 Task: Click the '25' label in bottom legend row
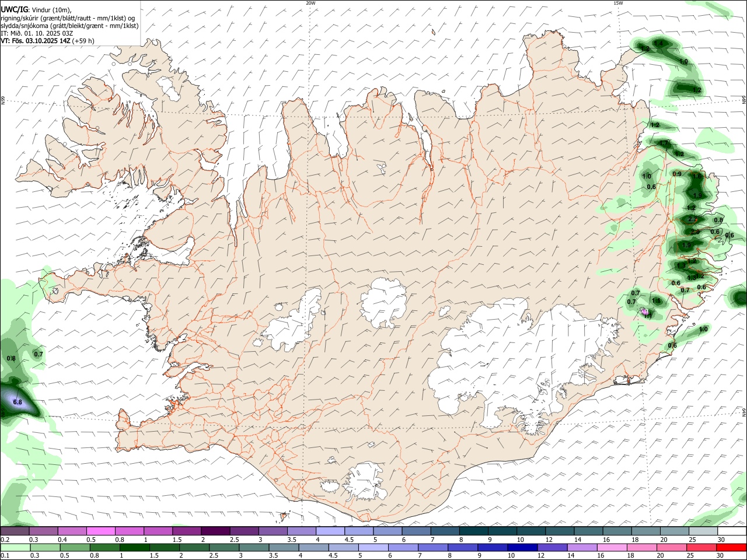tap(690, 556)
